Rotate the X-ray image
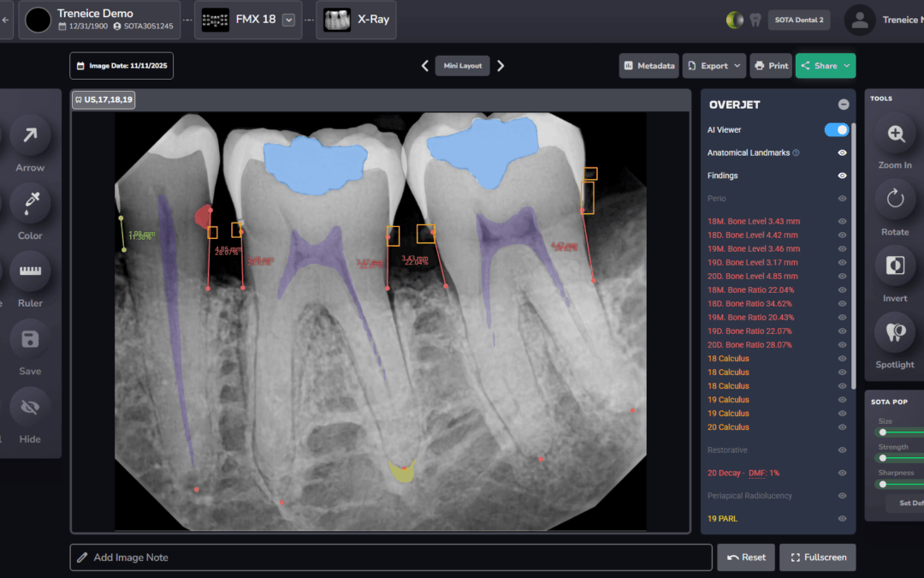924x578 pixels. (x=895, y=200)
